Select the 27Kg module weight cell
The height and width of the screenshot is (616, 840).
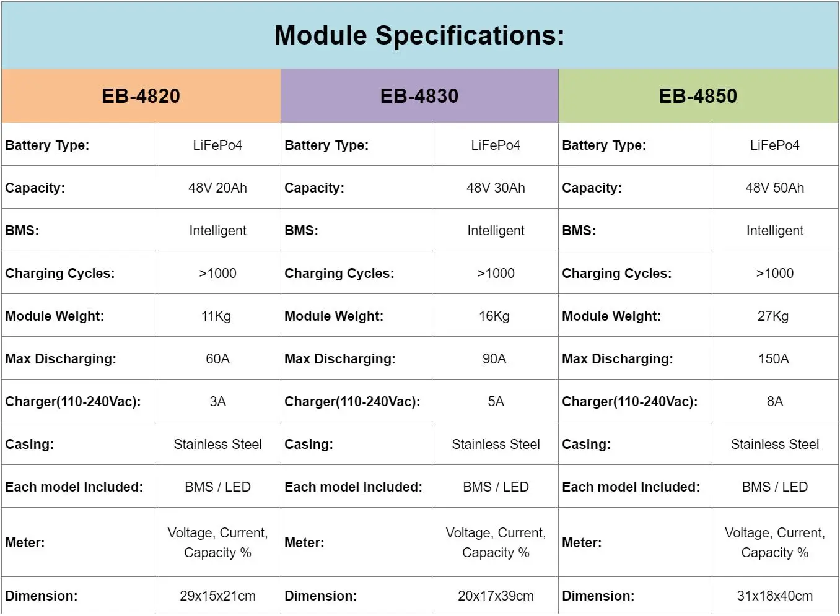[x=773, y=316]
